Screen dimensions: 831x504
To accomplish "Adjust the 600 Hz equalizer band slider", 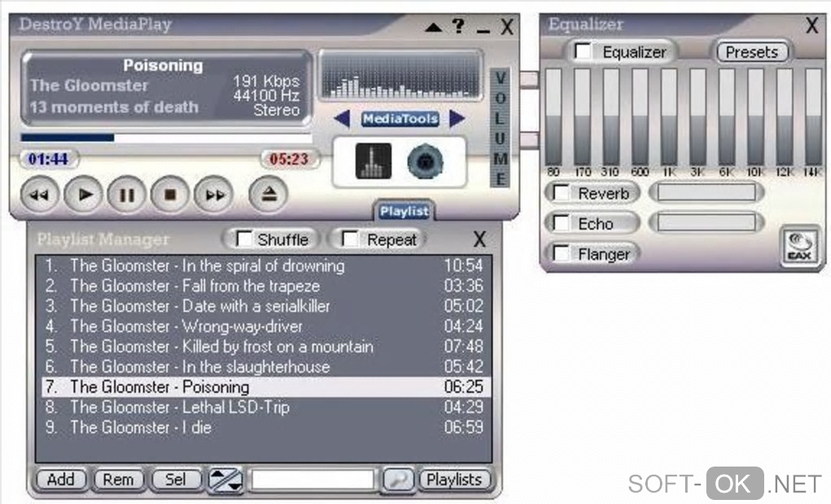I will [x=640, y=116].
